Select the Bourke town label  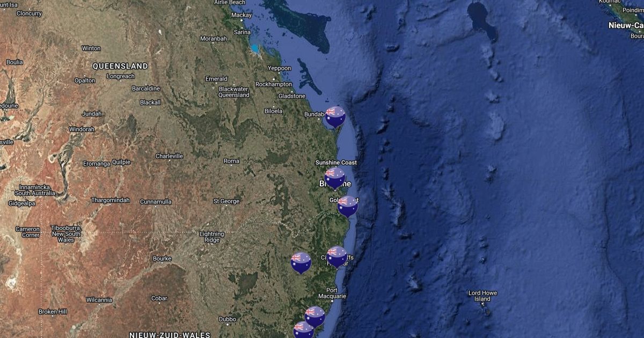[x=162, y=259]
